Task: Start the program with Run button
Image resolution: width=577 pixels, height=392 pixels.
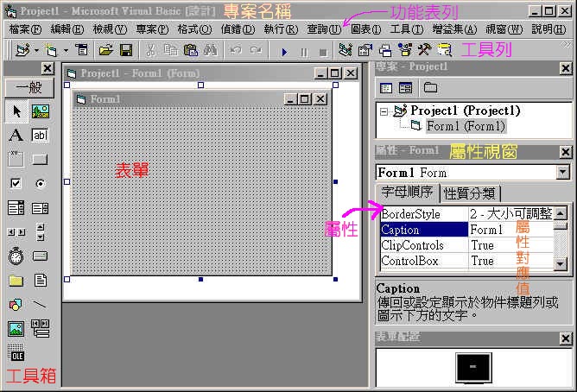Action: [x=284, y=52]
